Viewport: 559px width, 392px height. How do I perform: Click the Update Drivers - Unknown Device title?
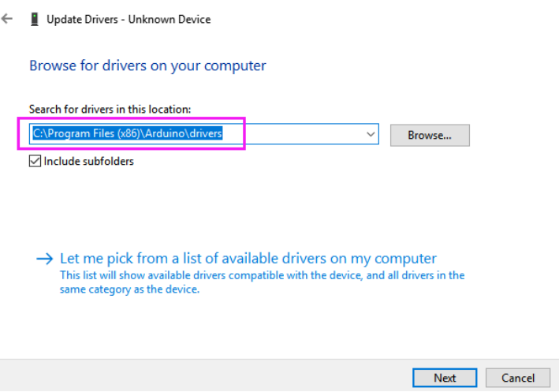coord(129,19)
